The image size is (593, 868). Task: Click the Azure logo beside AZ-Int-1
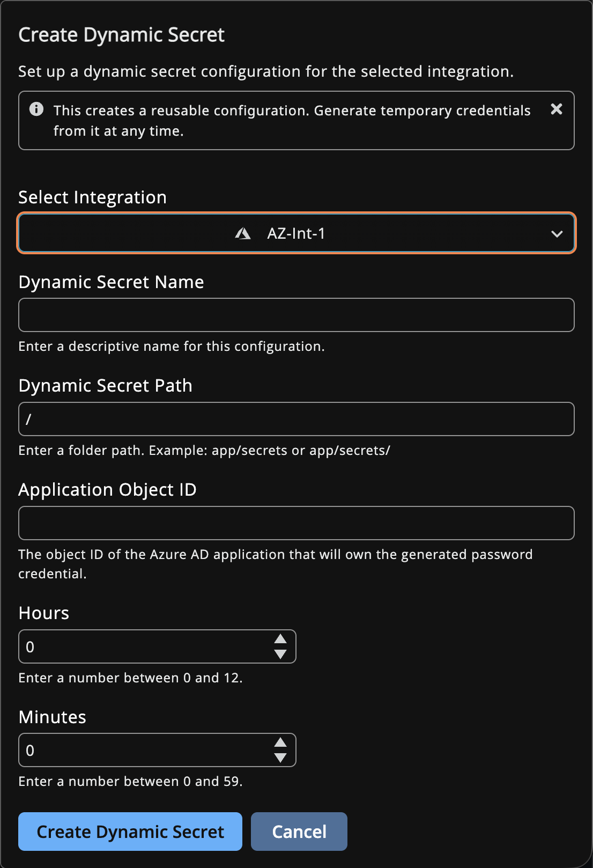tap(243, 233)
